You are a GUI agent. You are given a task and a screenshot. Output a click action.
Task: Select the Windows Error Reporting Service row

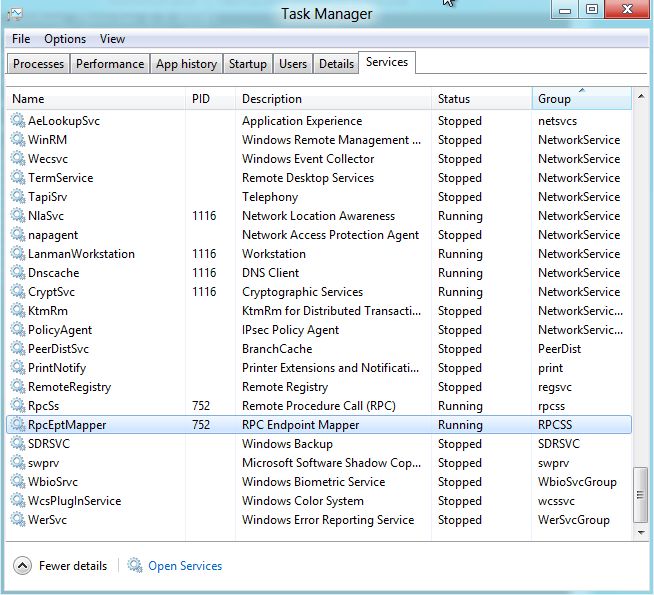click(327, 520)
